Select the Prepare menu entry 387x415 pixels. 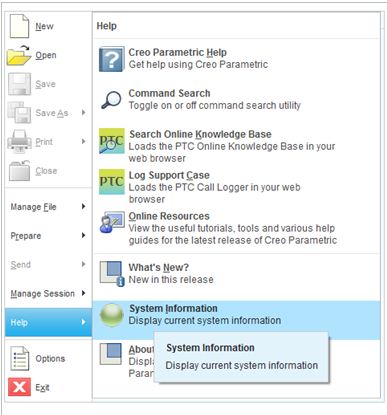[x=48, y=236]
